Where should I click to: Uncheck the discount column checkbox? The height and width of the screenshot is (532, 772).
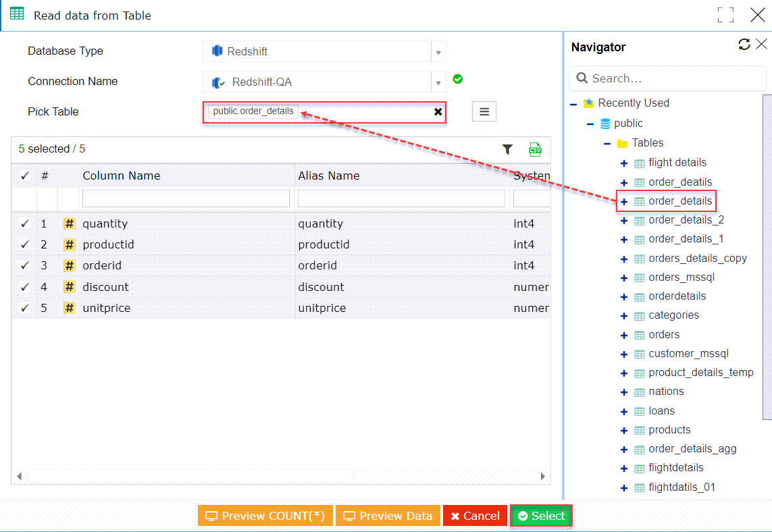coord(24,287)
